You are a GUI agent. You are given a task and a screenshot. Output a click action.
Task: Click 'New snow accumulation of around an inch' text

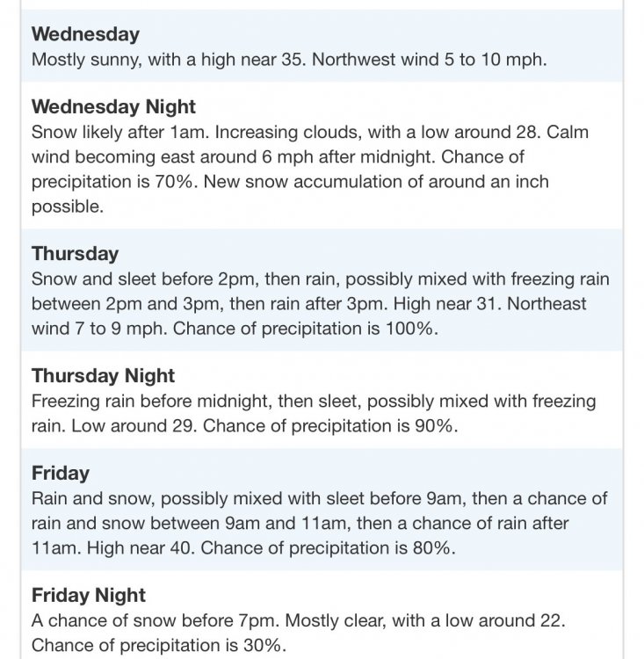[376, 182]
